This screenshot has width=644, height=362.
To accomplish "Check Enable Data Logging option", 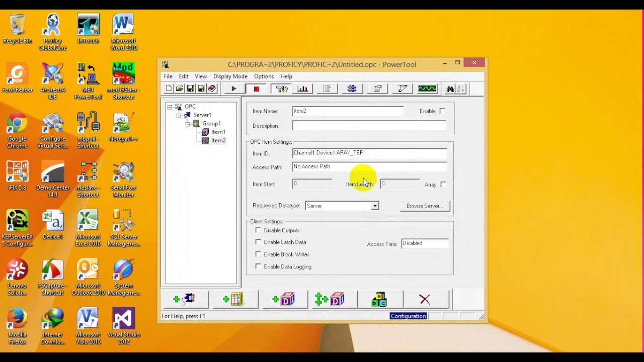I will 259,266.
